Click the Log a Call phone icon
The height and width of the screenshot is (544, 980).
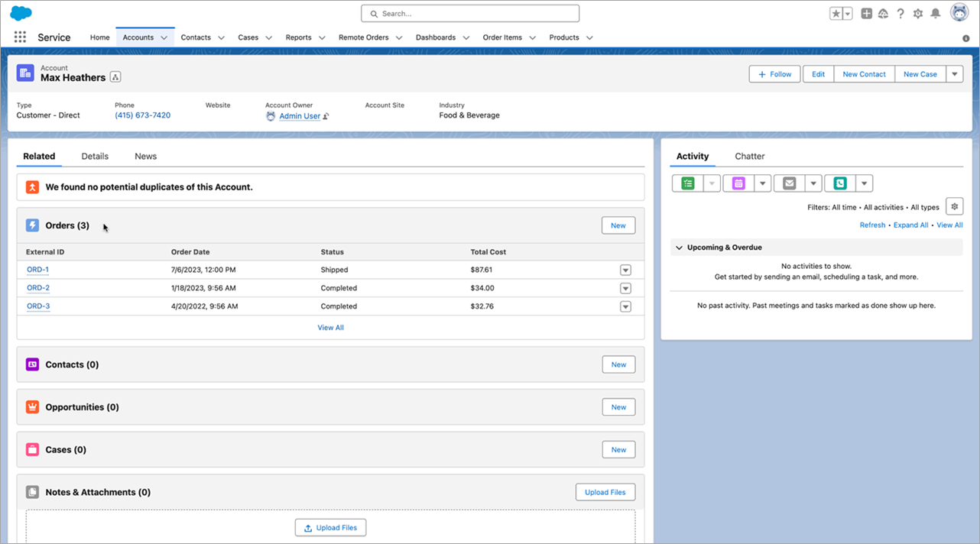coord(840,183)
